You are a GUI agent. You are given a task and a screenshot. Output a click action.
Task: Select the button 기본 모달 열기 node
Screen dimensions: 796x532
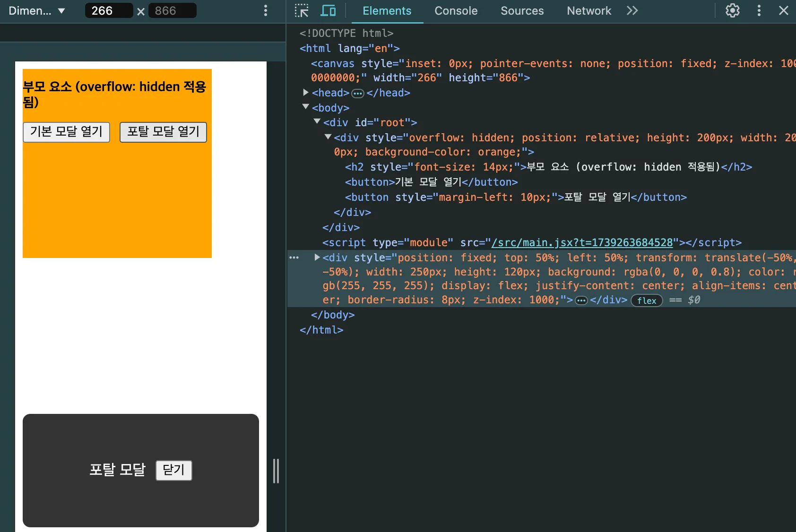431,182
